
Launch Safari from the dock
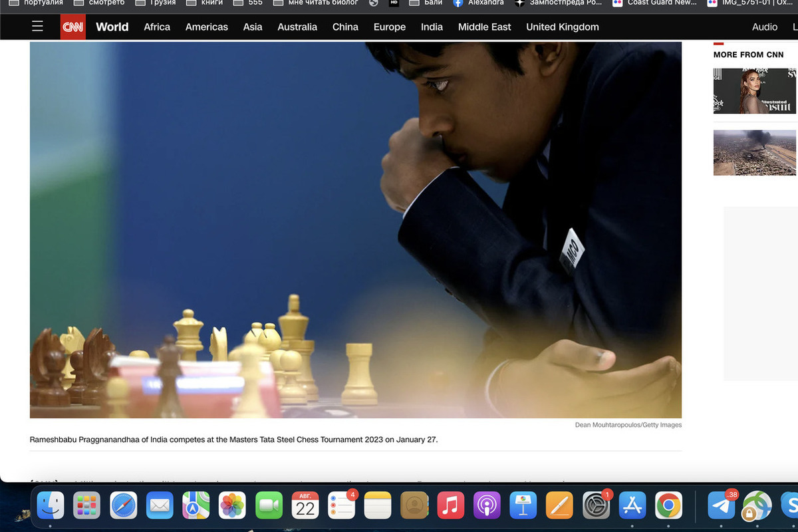coord(124,506)
